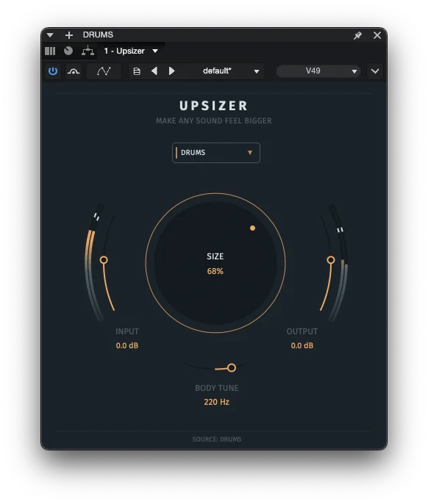The width and height of the screenshot is (428, 504).
Task: Click the SIZE knob center
Action: click(215, 263)
